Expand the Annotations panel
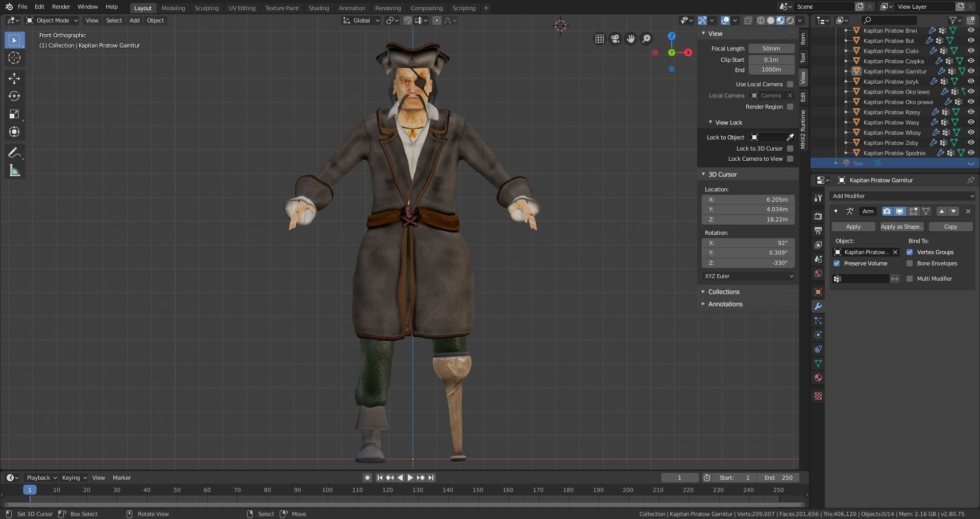Viewport: 980px width, 519px height. [x=725, y=304]
